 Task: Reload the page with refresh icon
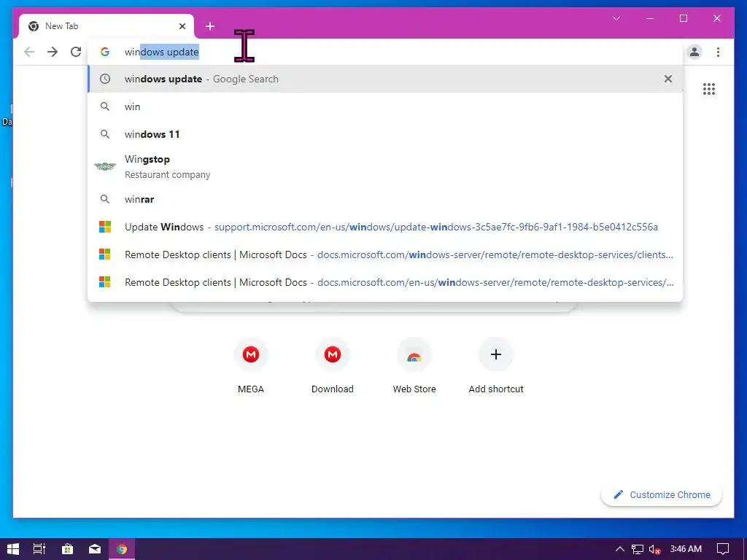coord(76,52)
